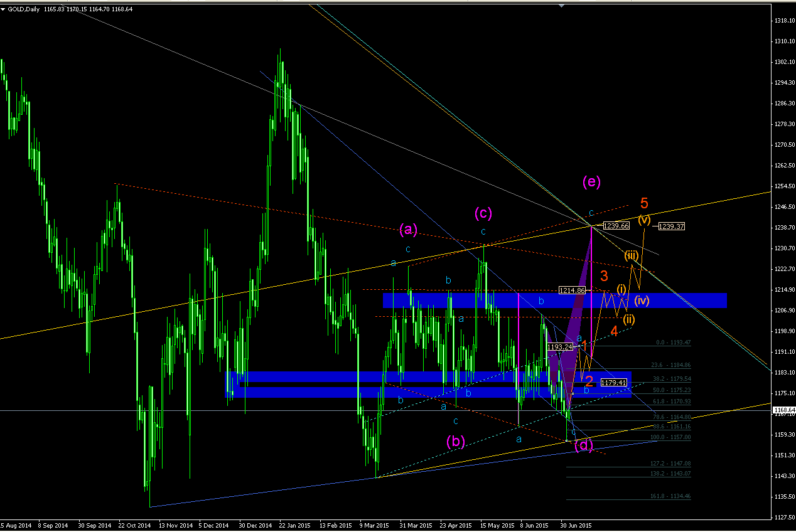This screenshot has width=796, height=532.
Task: Click Fibonacci level 23.6 - 1184.86
Action: tap(670, 364)
